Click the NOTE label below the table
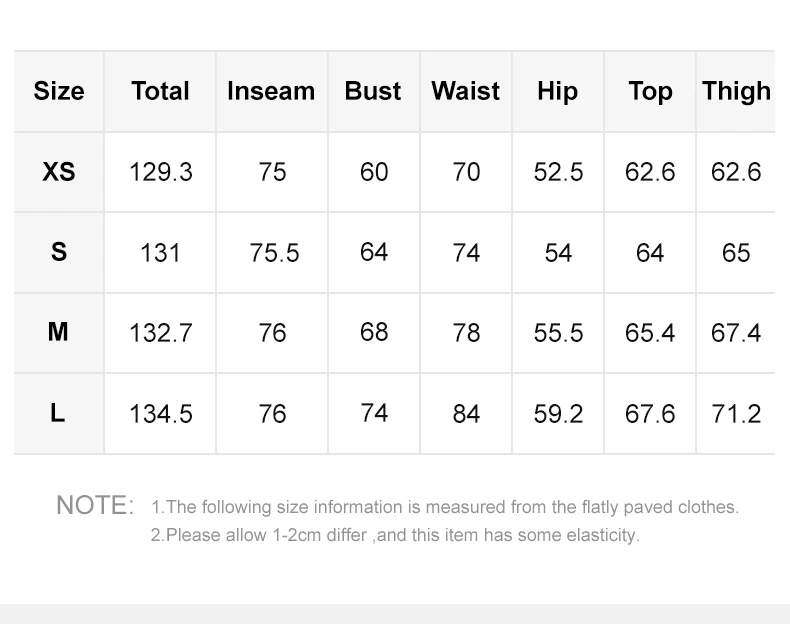The height and width of the screenshot is (624, 790). pos(95,506)
